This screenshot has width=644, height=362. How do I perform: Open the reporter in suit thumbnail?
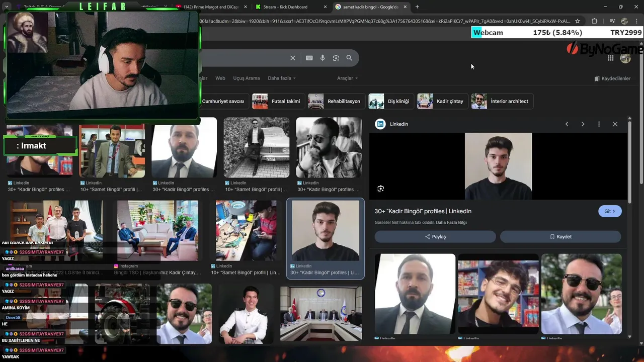click(x=112, y=151)
